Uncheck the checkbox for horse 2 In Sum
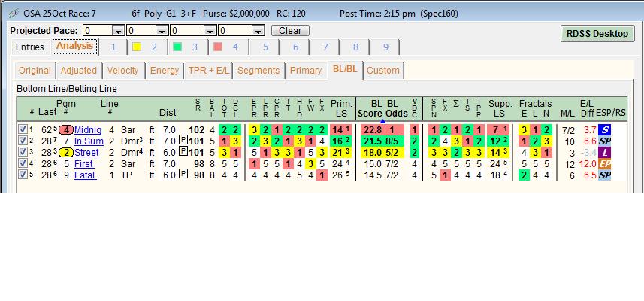This screenshot has height=301, width=644. point(23,141)
